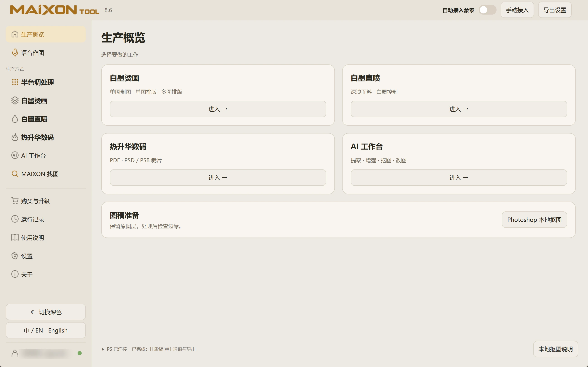Click 深浅面料 · 白墨控制 subtitle

(374, 92)
